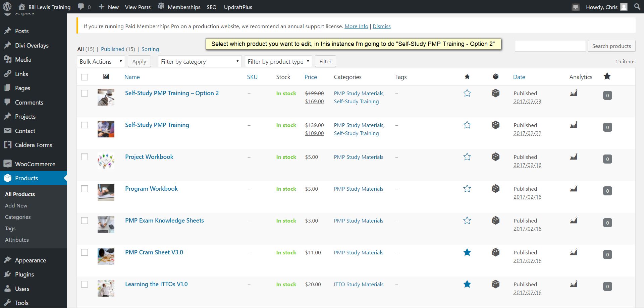Open product Categories in the sidebar submenu

[18, 217]
